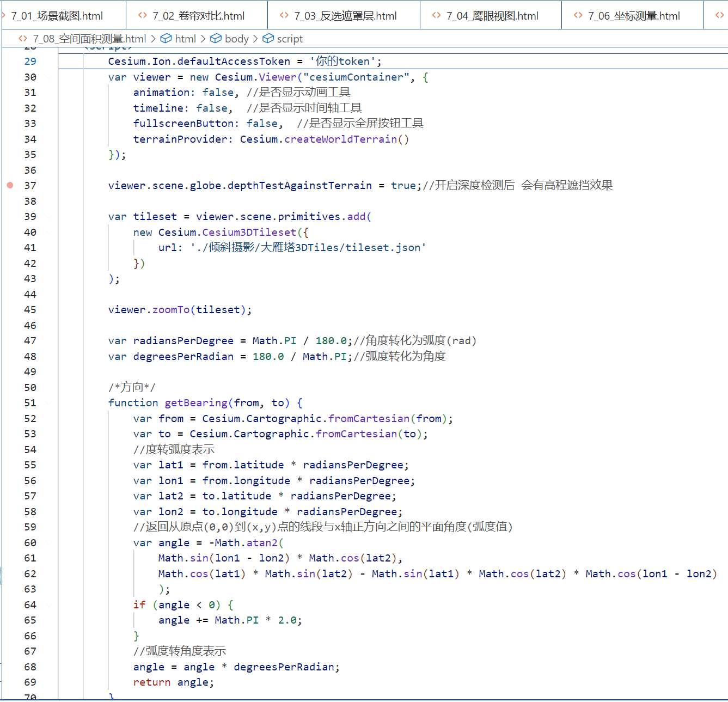
Task: Click angle += Math.PI on line 65
Action: pos(209,620)
